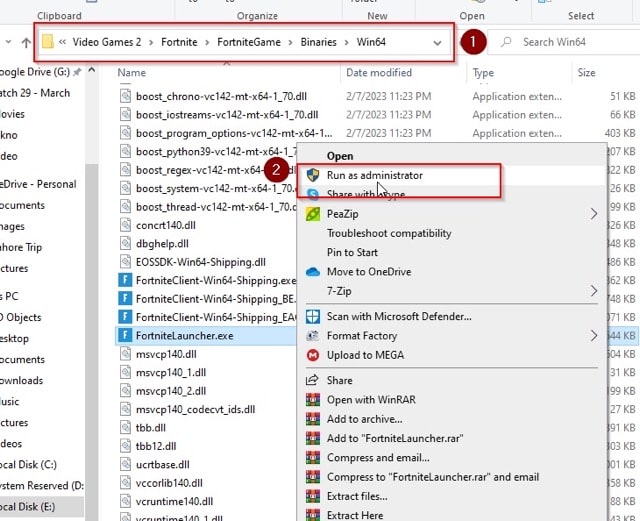The width and height of the screenshot is (640, 521).
Task: Click the msvcp140.dll file icon
Action: click(x=125, y=354)
